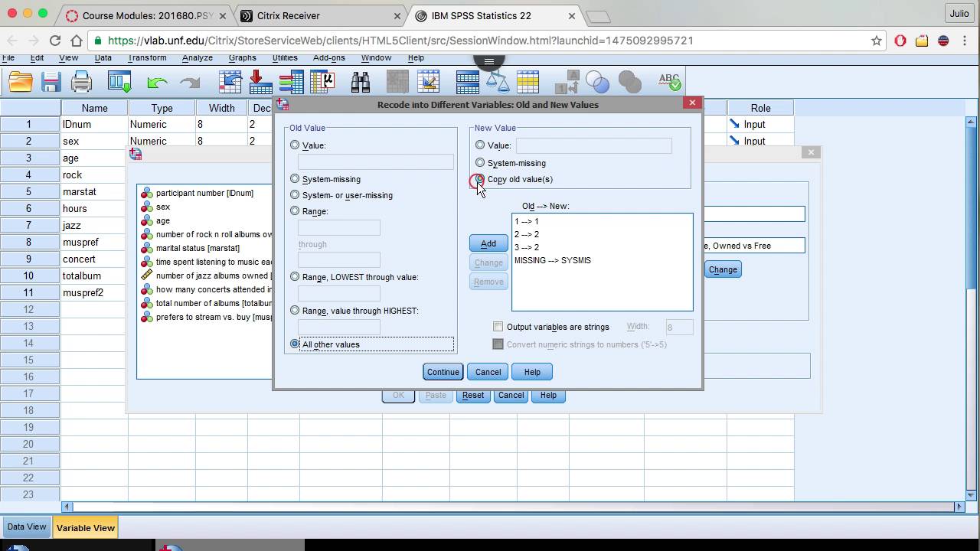Screen dimensions: 980x551
Task: Switch to the Data View tab
Action: 27,527
